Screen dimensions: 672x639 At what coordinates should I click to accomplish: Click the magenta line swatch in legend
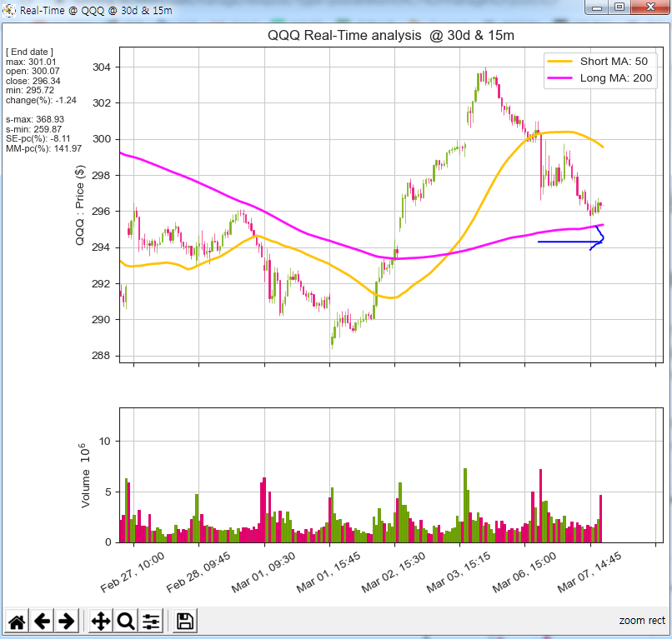(559, 78)
